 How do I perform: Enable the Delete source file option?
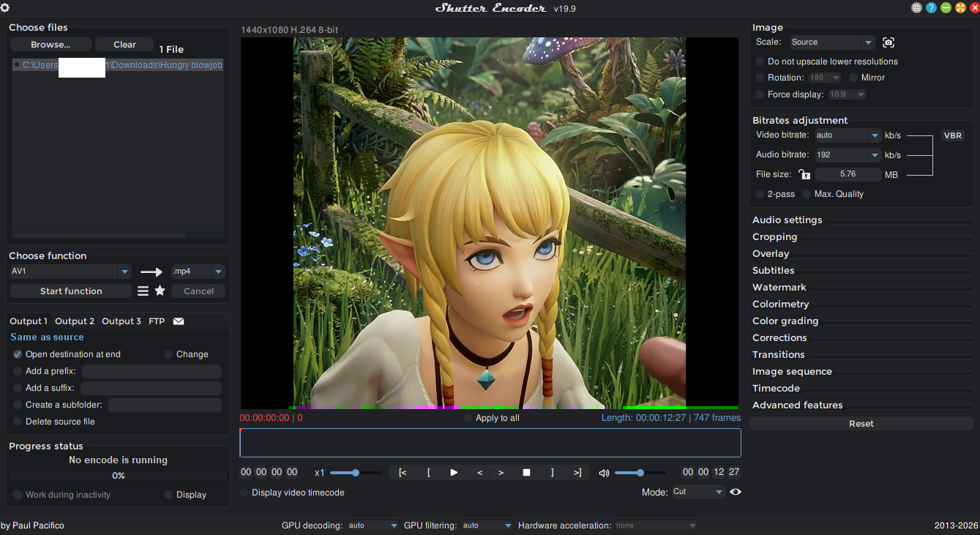[x=18, y=422]
